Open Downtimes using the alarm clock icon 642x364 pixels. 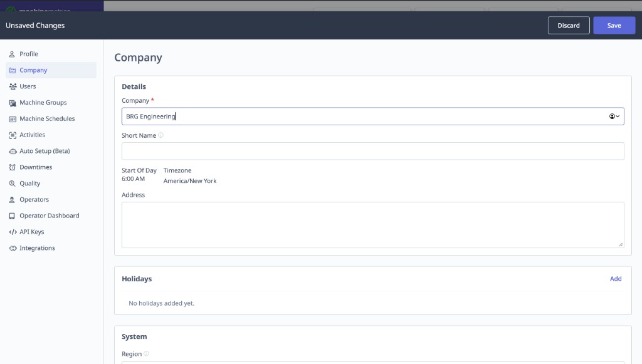(x=11, y=167)
